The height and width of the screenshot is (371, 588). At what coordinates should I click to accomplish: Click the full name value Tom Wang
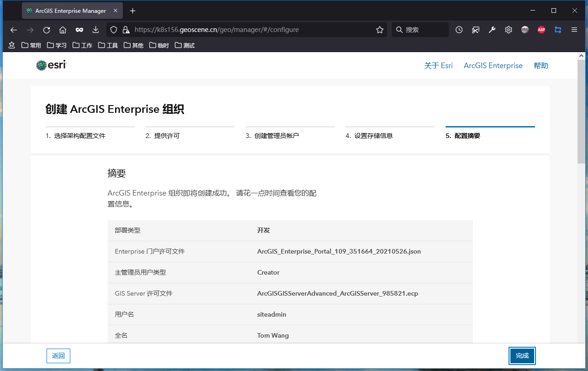[273, 335]
